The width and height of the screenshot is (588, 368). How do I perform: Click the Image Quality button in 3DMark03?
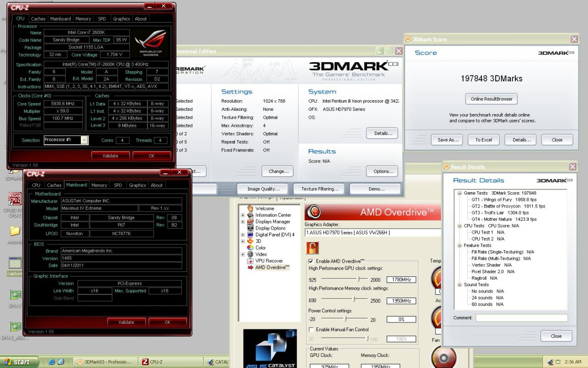pos(263,189)
